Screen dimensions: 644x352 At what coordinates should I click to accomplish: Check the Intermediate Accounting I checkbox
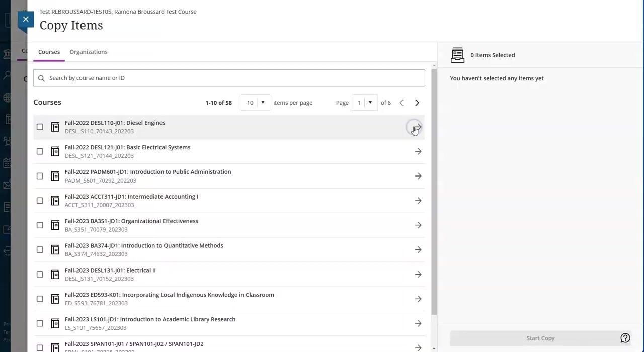pos(40,201)
